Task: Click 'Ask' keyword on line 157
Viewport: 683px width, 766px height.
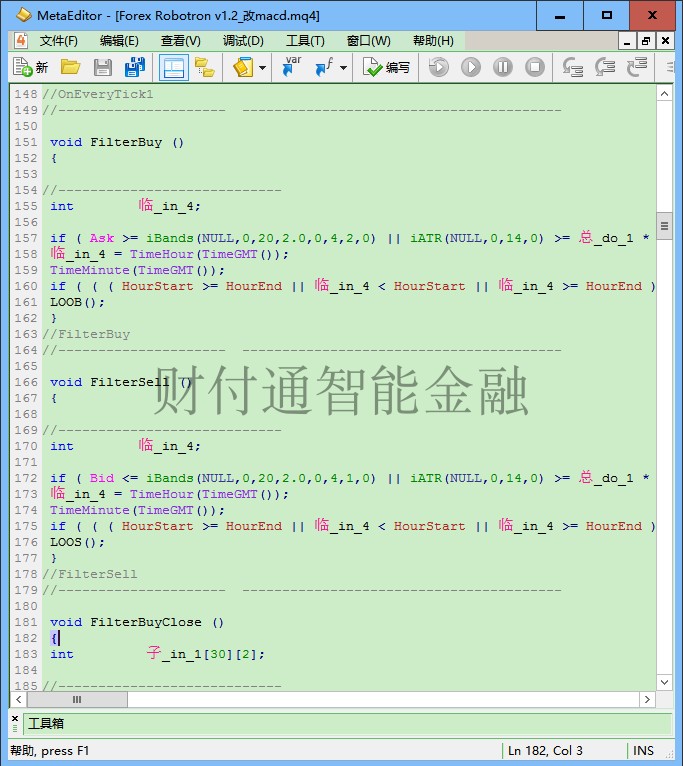Action: [102, 238]
